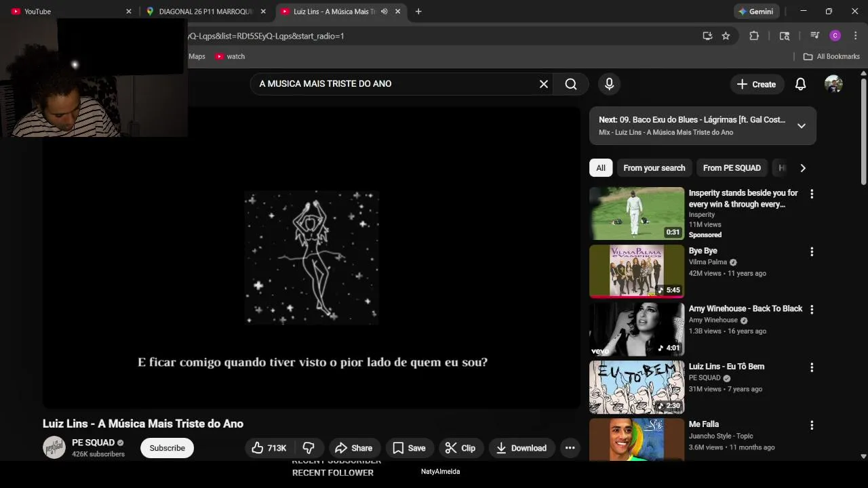Open the YouTube account avatar menu
The height and width of the screenshot is (488, 868).
tap(833, 84)
